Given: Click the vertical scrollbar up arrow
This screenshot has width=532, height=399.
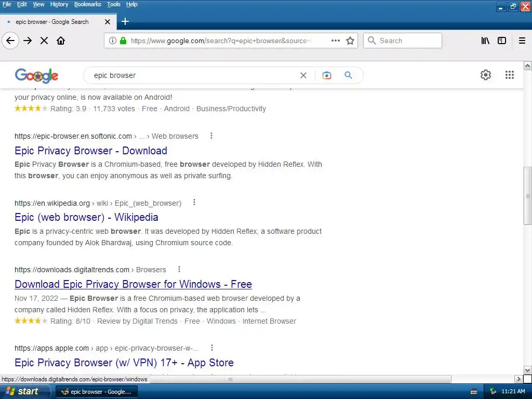Looking at the screenshot, I should [528, 65].
